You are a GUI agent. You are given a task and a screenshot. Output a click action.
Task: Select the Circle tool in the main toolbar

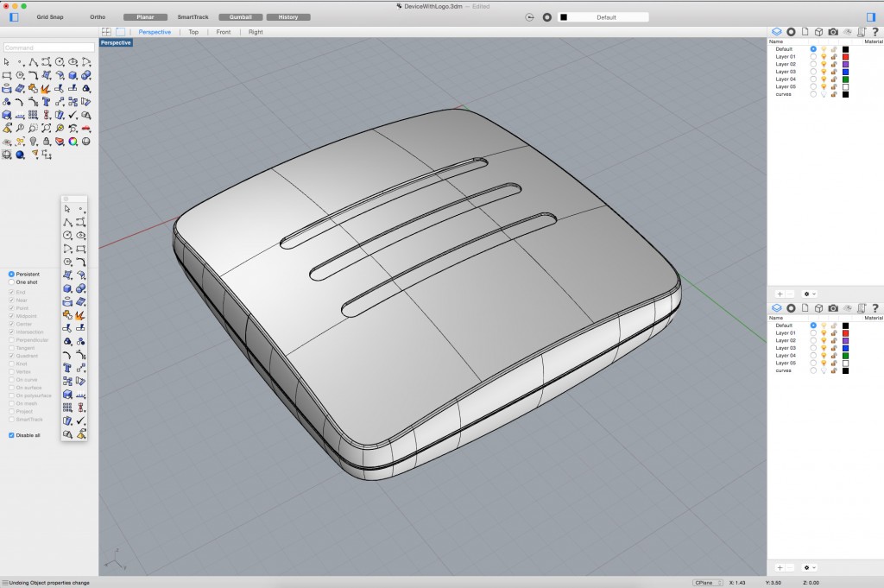click(x=60, y=62)
